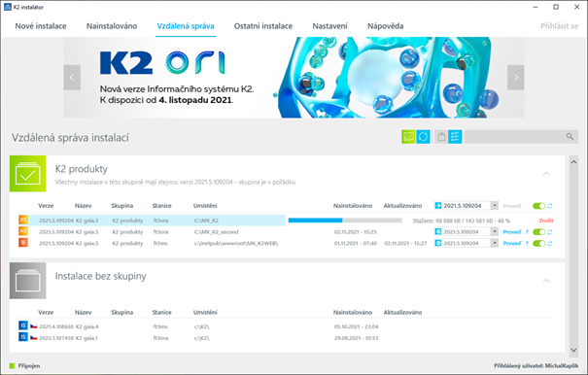
Task: Select the row with location C:\MK_K2_second
Action: click(287, 232)
